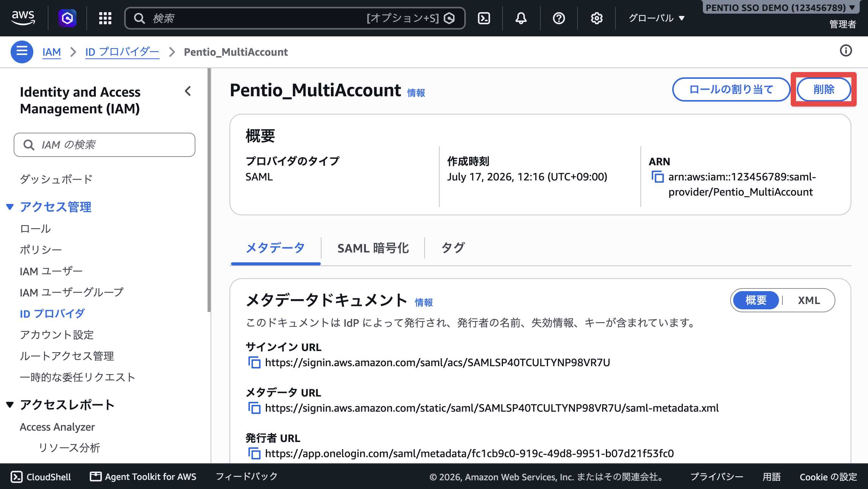The width and height of the screenshot is (868, 489).
Task: Open 一時的な委任リクエスト in the sidebar
Action: coord(78,377)
